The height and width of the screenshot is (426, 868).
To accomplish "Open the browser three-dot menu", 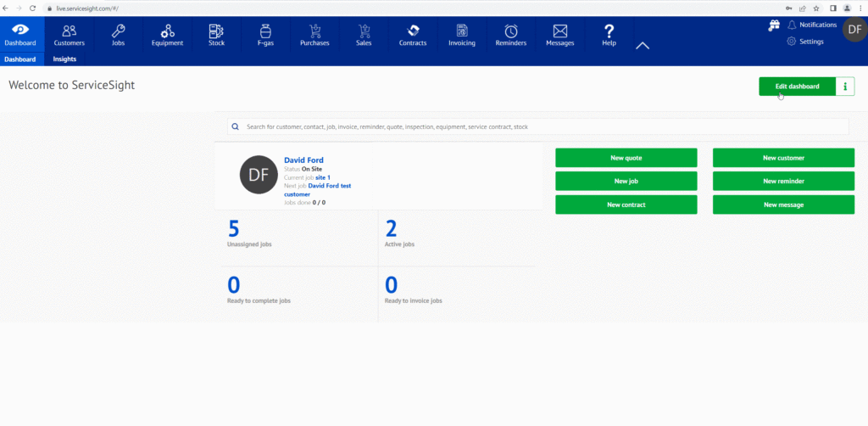I will pyautogui.click(x=861, y=8).
